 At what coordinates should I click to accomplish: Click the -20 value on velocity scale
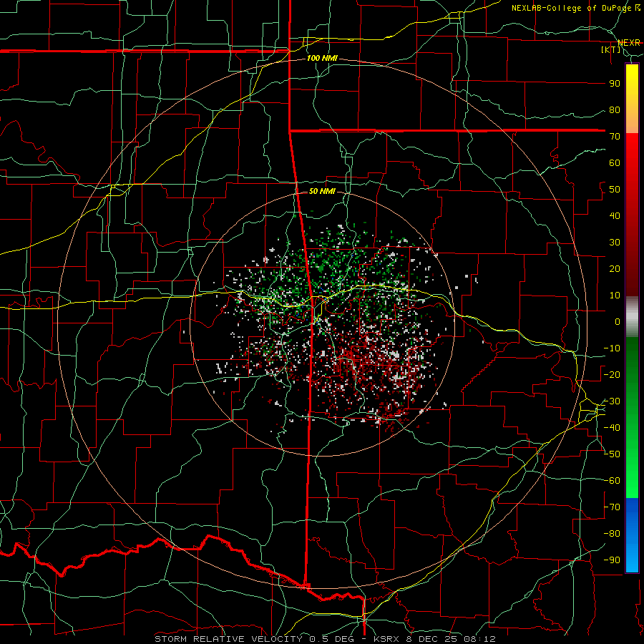(613, 375)
